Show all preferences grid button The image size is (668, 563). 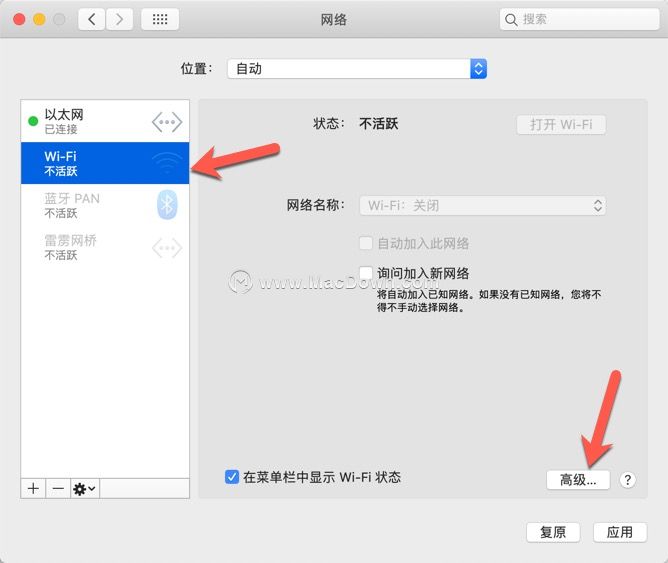[x=160, y=20]
